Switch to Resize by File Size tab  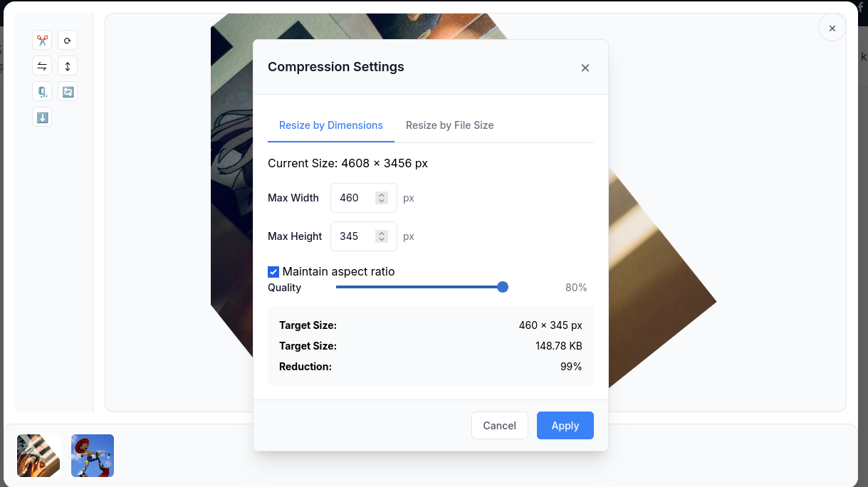pos(449,125)
